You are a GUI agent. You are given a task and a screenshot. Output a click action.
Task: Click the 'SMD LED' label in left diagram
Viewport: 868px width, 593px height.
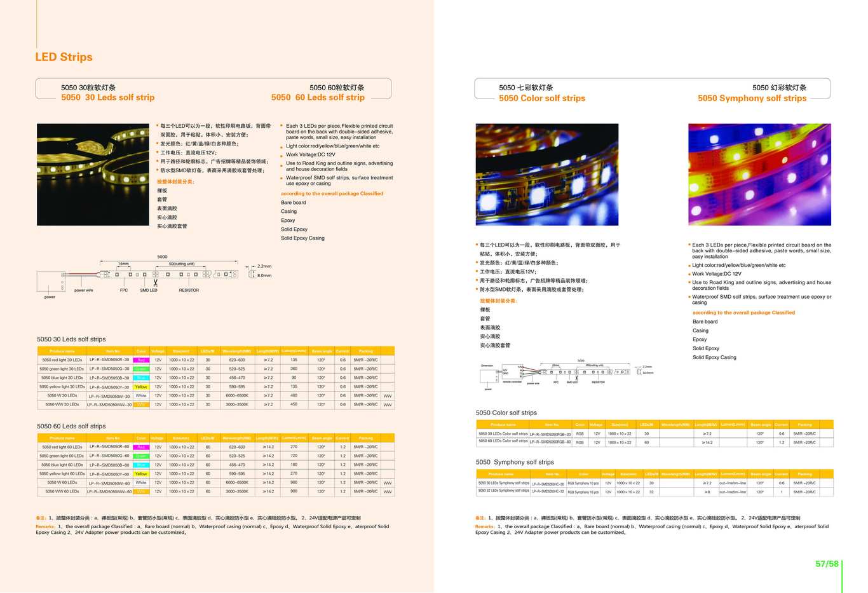pyautogui.click(x=149, y=290)
